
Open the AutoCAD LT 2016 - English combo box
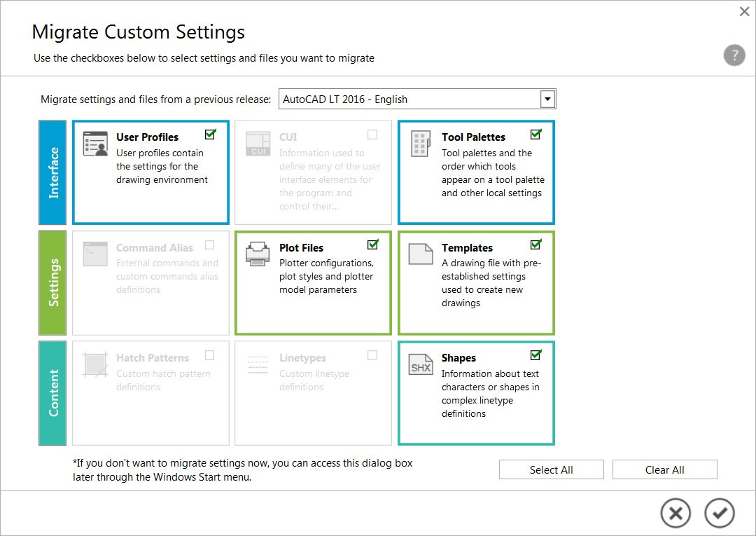[417, 99]
